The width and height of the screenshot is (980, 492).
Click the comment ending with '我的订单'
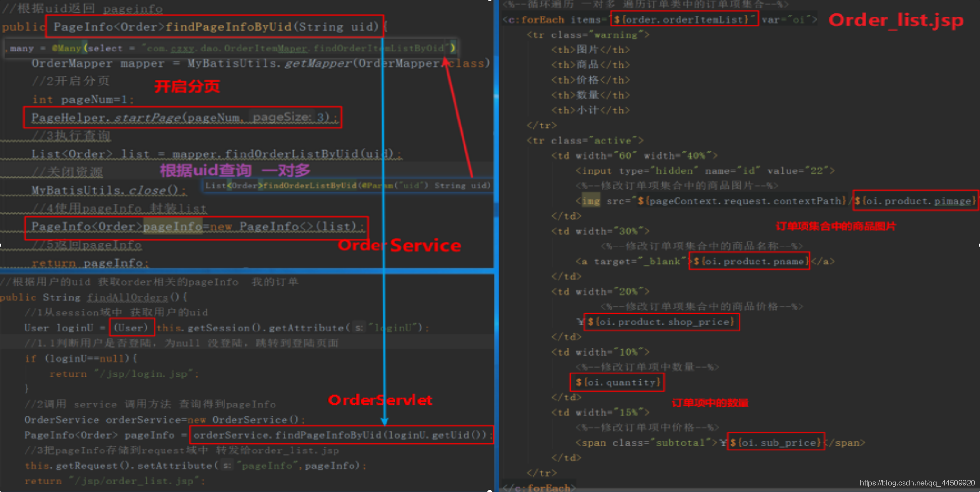149,282
